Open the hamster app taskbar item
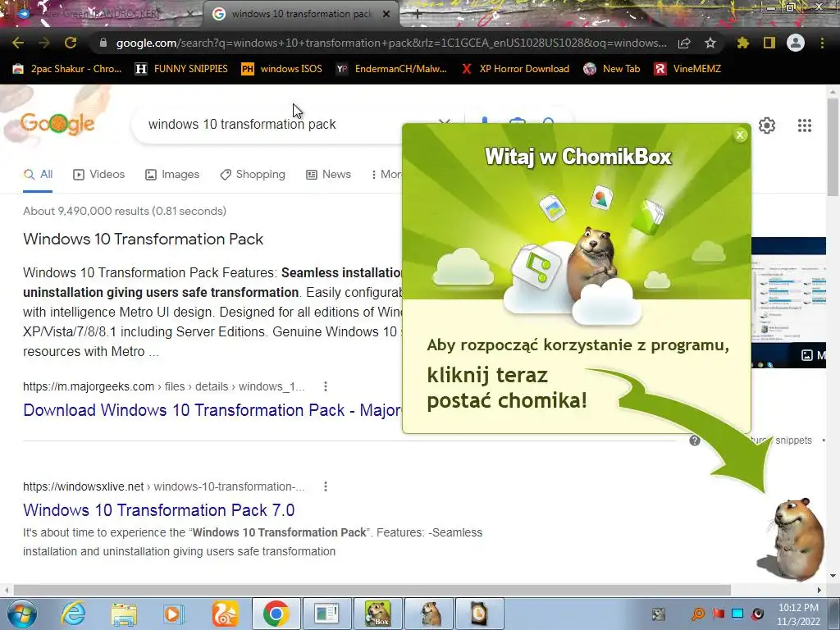Image resolution: width=840 pixels, height=630 pixels. tap(430, 614)
